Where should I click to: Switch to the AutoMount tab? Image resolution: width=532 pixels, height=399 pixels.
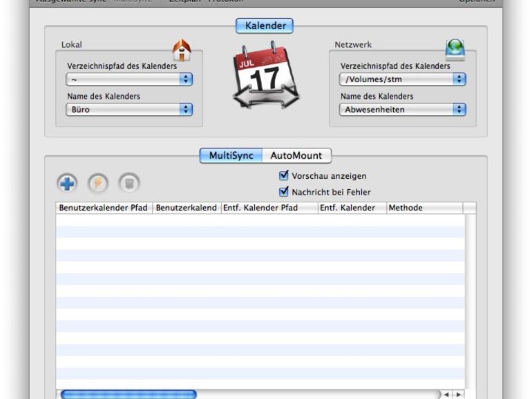pyautogui.click(x=296, y=155)
